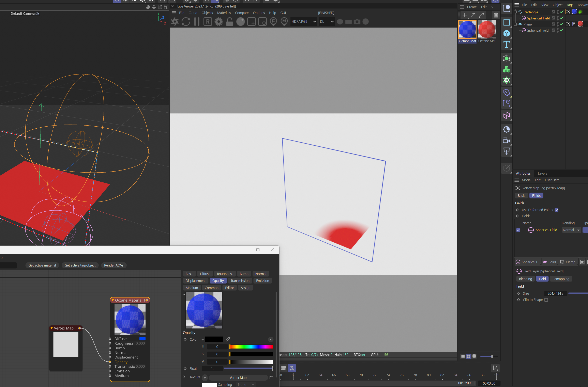This screenshot has width=588, height=387.
Task: Open the Materials menu in Live Viewer
Action: [224, 13]
